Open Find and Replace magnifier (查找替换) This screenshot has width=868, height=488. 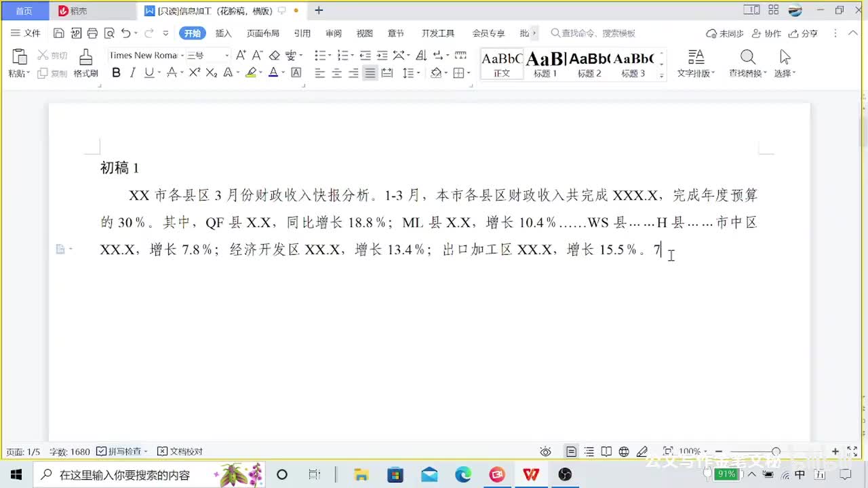pyautogui.click(x=747, y=64)
